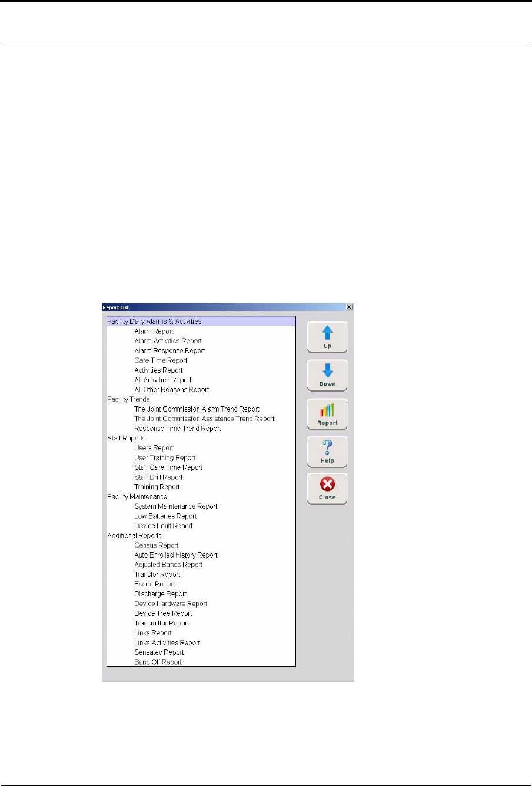Image resolution: width=532 pixels, height=786 pixels.
Task: Choose Response Time Trend Report
Action: [x=178, y=429]
